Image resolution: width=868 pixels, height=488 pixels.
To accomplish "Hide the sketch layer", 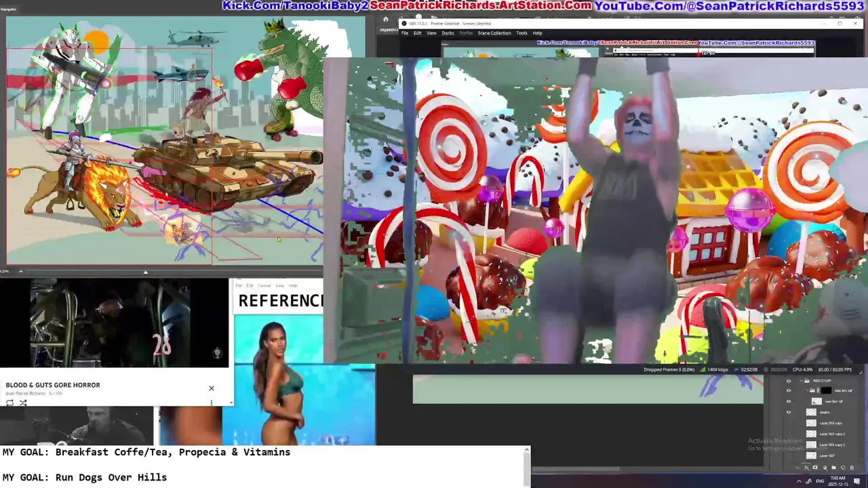I will [789, 412].
